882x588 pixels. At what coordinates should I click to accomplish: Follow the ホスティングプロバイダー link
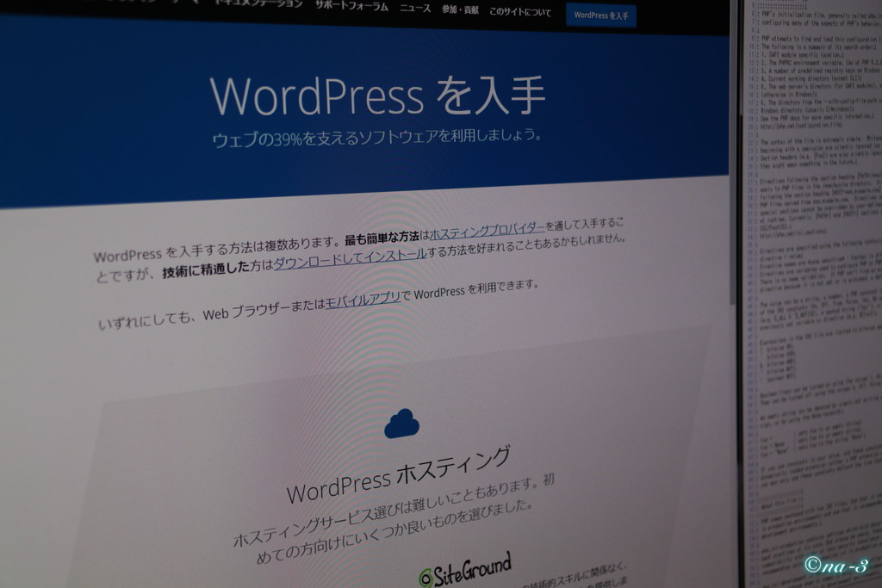487,230
